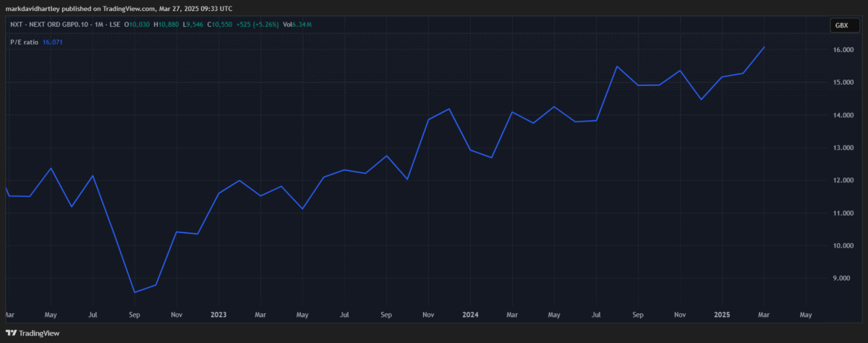The width and height of the screenshot is (868, 343).
Task: Click the Vol 6.34M value in legend
Action: 300,25
